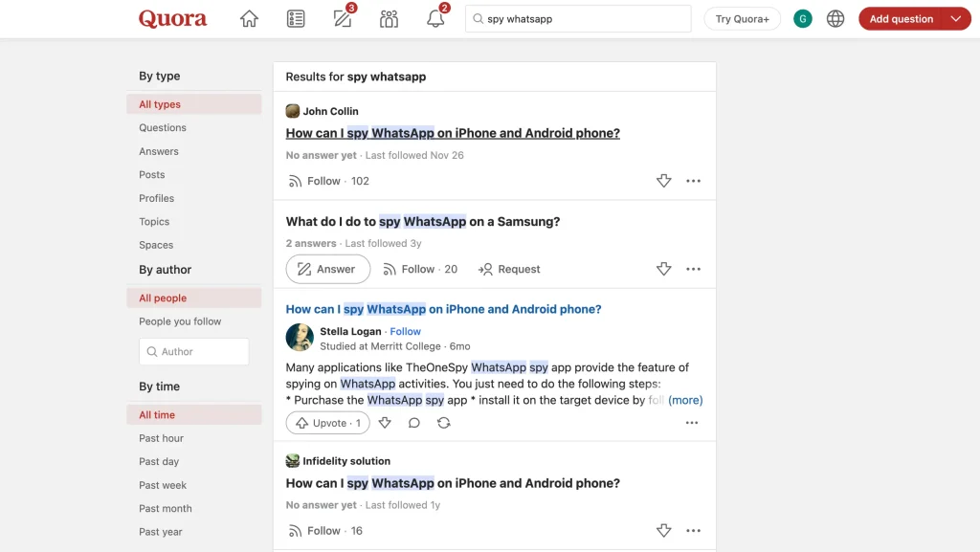
Task: Click the Author search field
Action: pos(193,351)
